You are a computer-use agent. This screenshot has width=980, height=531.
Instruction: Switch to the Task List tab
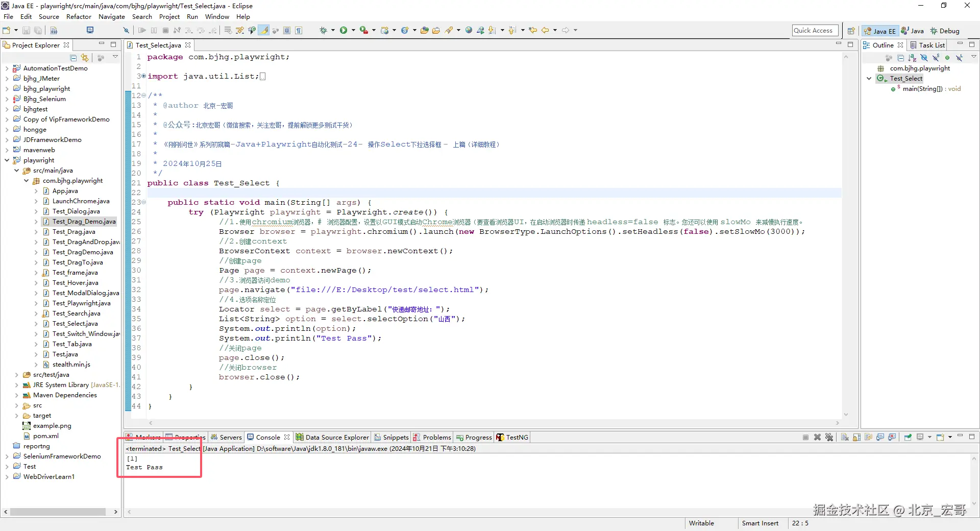[x=927, y=45]
